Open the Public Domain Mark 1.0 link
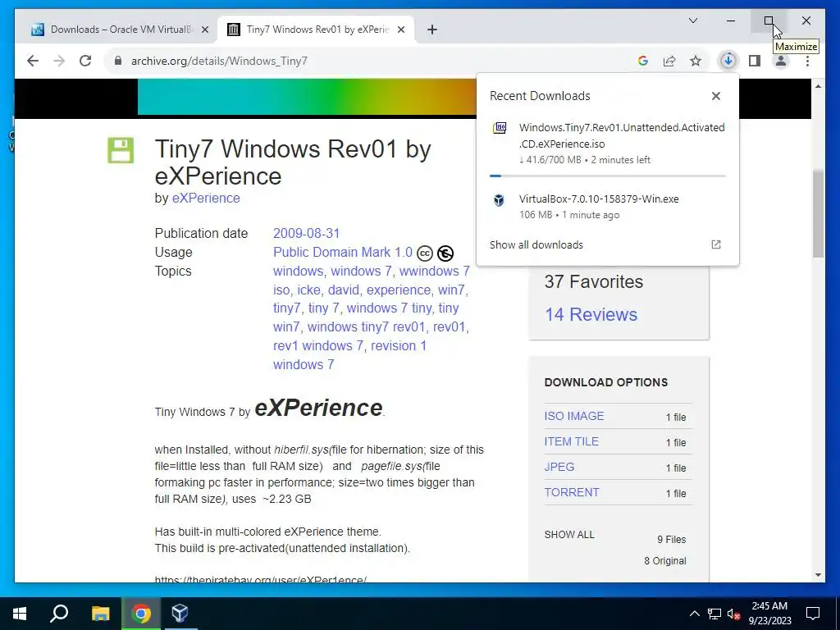 coord(343,253)
